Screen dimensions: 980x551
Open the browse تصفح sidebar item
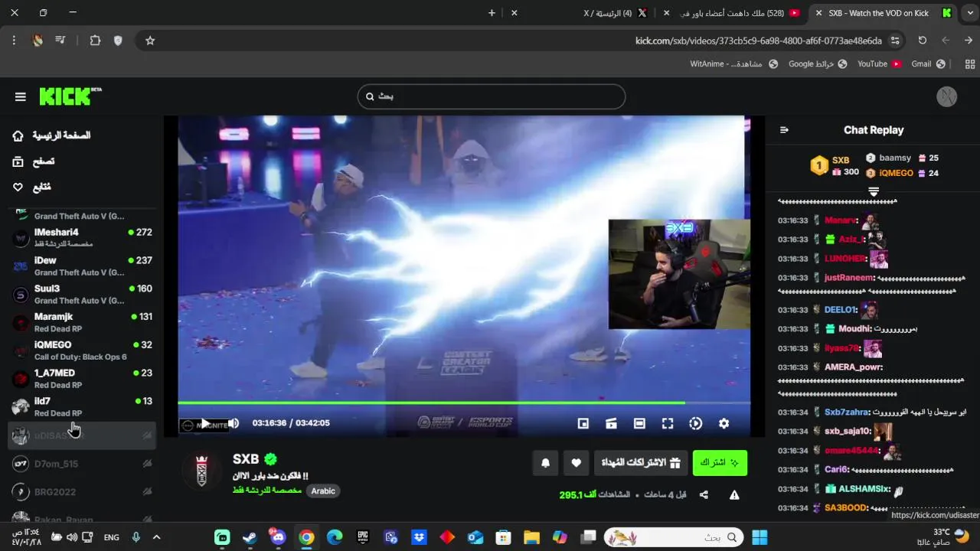pyautogui.click(x=33, y=161)
